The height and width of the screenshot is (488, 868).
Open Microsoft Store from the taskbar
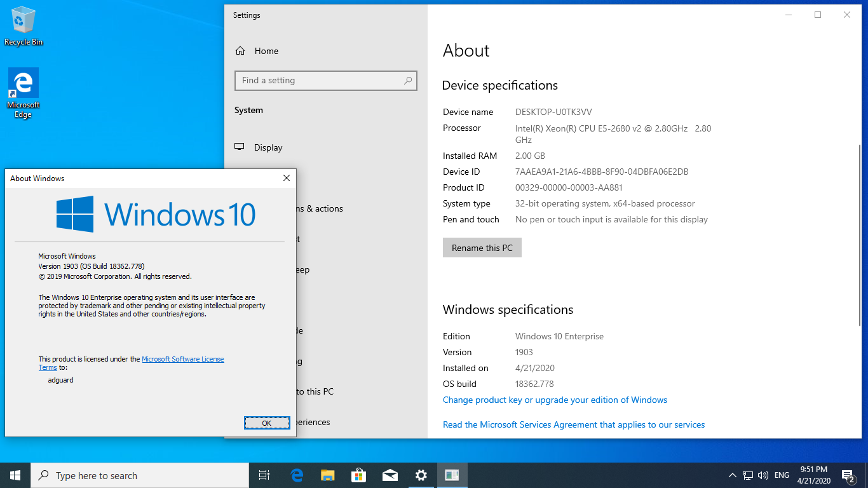pyautogui.click(x=359, y=475)
